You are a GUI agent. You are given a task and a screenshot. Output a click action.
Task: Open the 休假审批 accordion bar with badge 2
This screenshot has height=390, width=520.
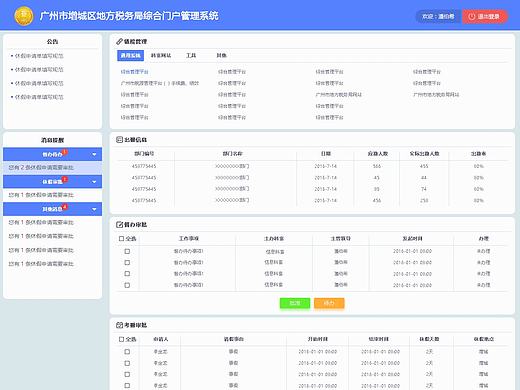pos(52,182)
